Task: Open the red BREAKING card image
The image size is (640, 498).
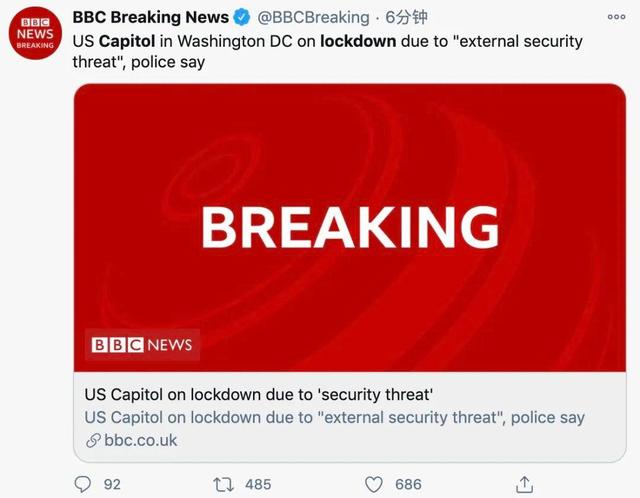Action: pyautogui.click(x=349, y=226)
